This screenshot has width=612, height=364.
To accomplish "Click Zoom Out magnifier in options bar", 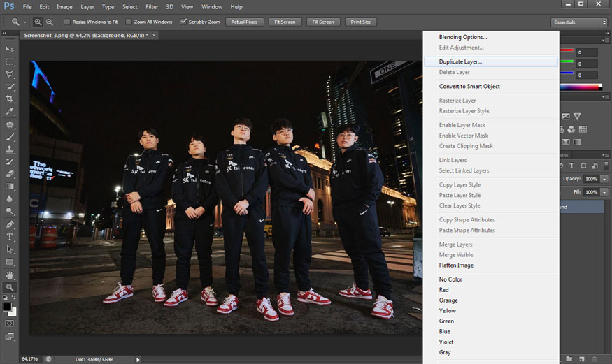I will pos(50,22).
